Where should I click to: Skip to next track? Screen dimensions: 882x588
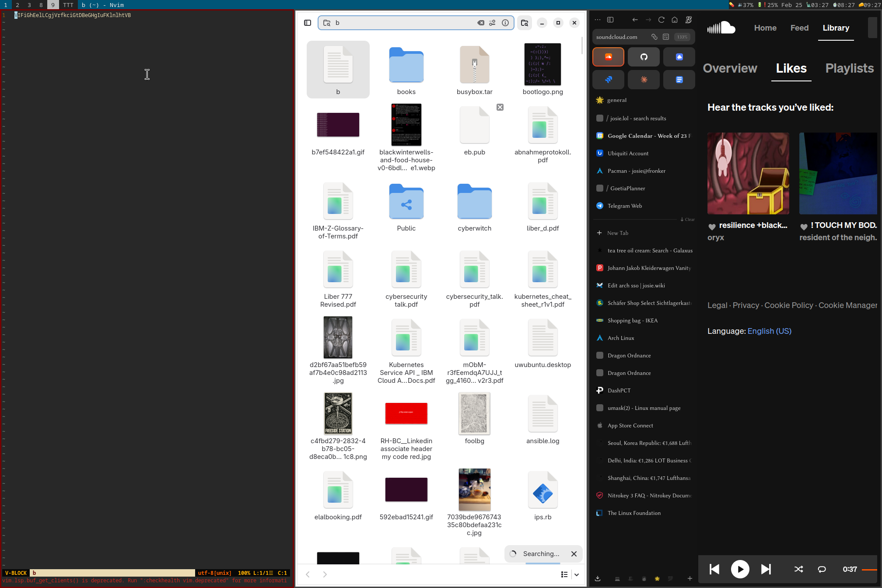point(766,569)
